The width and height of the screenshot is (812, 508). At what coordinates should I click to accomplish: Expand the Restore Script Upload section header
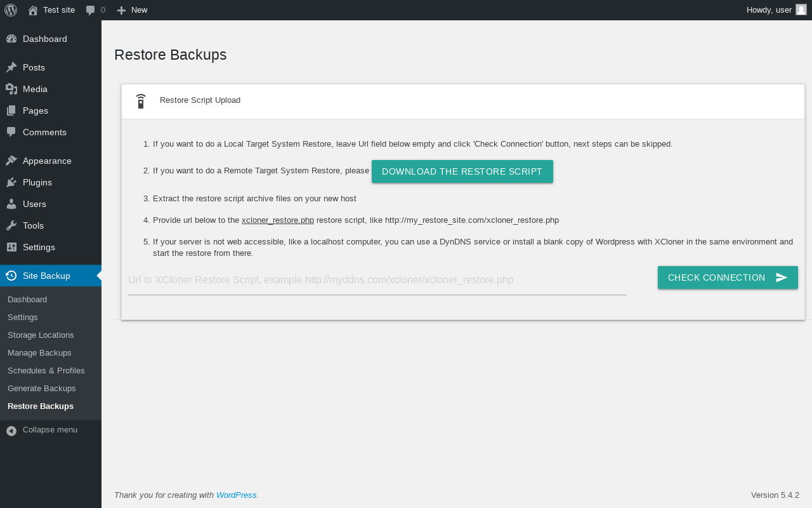pos(462,101)
